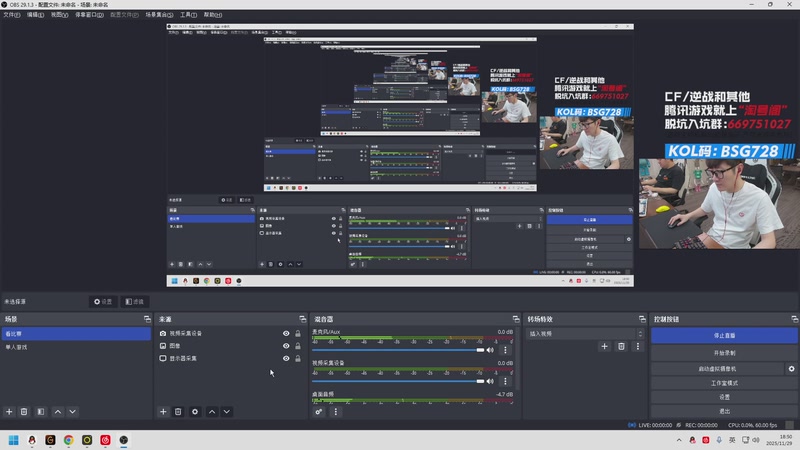Open the transition properties three-dot menu
The image size is (800, 450).
pos(637,346)
